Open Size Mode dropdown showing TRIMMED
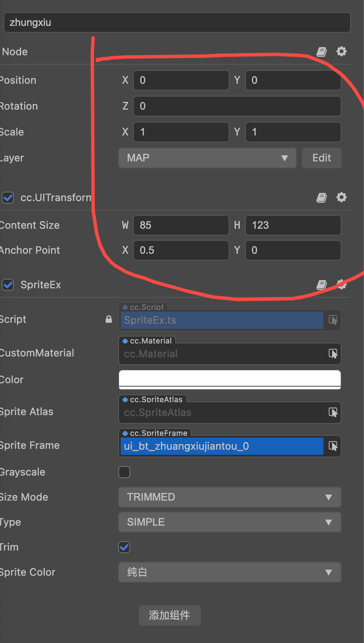The height and width of the screenshot is (643, 364). [229, 497]
